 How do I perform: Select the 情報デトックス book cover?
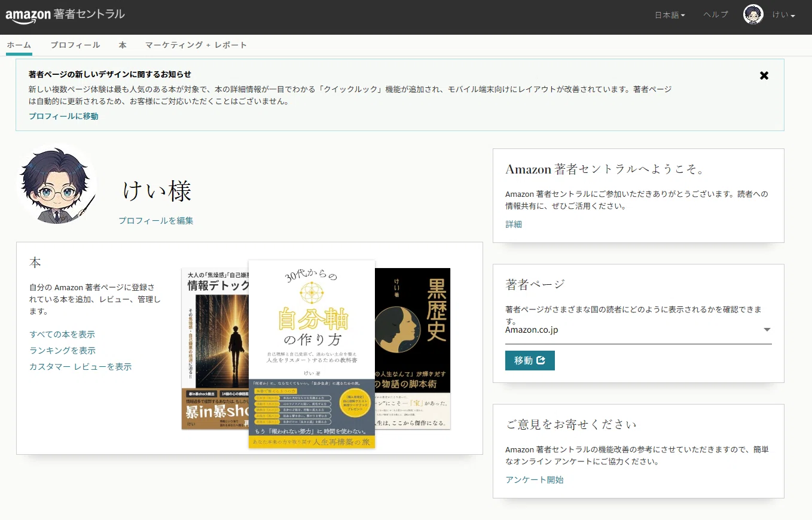click(215, 348)
